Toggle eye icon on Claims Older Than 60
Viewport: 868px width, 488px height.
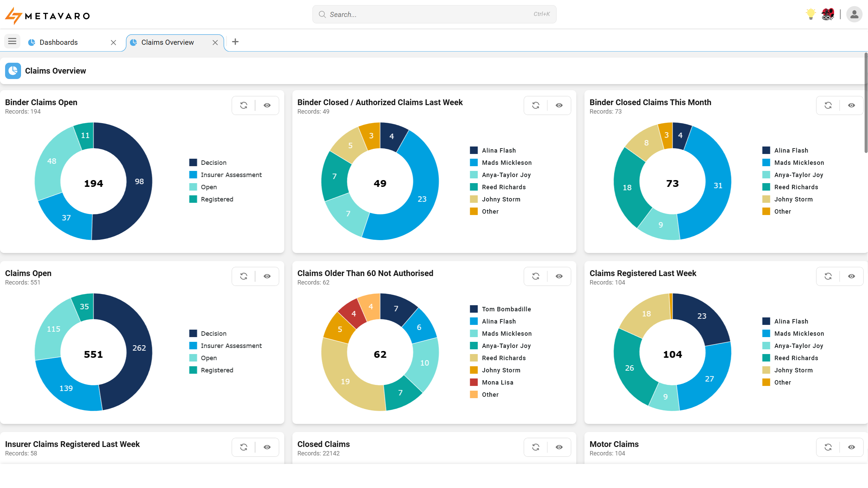click(559, 276)
